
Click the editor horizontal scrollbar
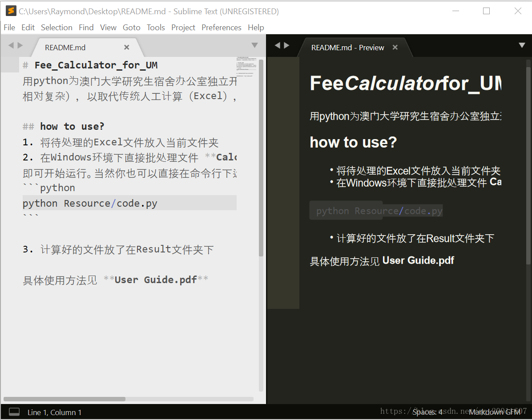(x=64, y=399)
